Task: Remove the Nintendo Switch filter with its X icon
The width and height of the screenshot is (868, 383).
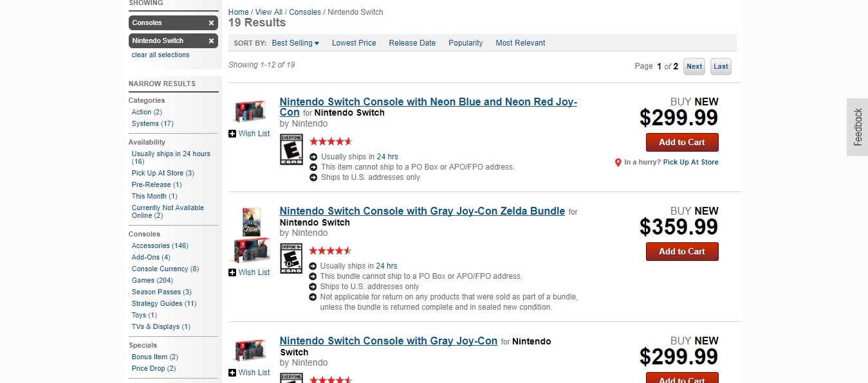Action: pyautogui.click(x=211, y=40)
